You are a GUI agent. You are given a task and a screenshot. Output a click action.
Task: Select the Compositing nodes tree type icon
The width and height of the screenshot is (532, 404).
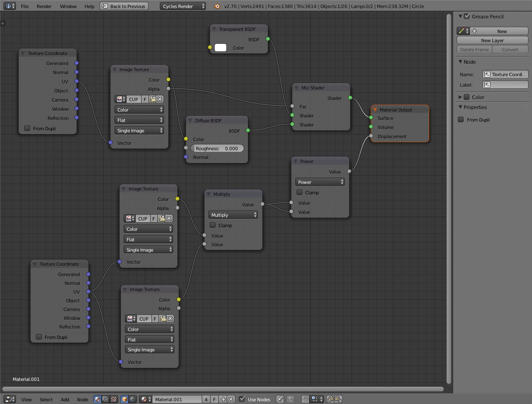tap(106, 399)
